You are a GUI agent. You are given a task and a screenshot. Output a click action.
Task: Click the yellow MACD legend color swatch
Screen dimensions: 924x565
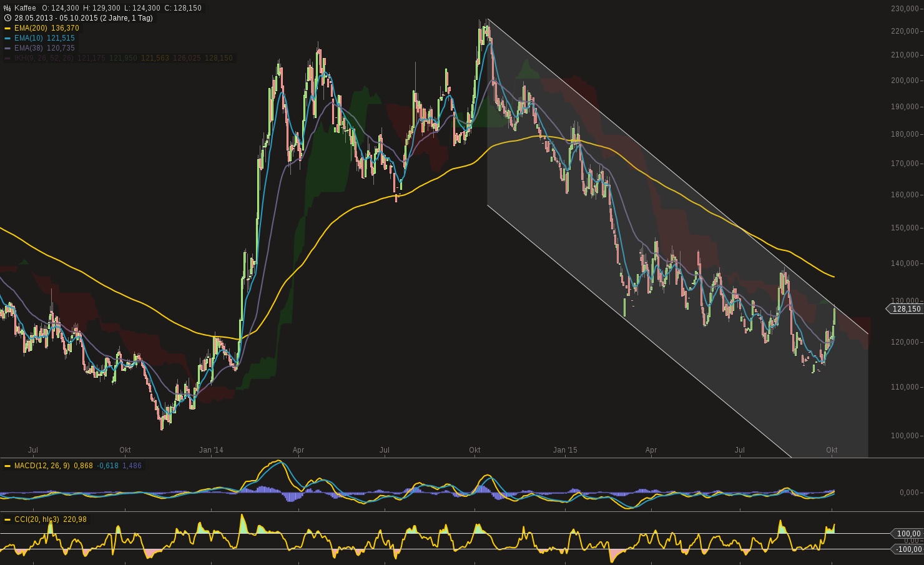click(7, 466)
